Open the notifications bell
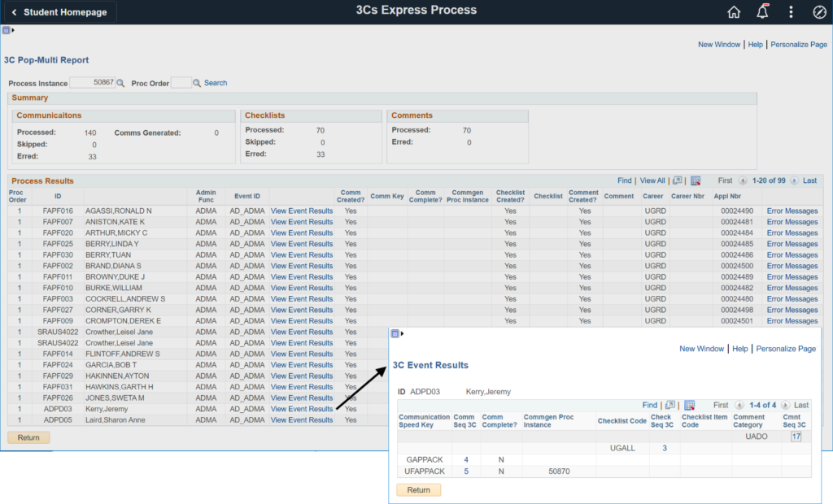The height and width of the screenshot is (504, 833). pos(762,11)
